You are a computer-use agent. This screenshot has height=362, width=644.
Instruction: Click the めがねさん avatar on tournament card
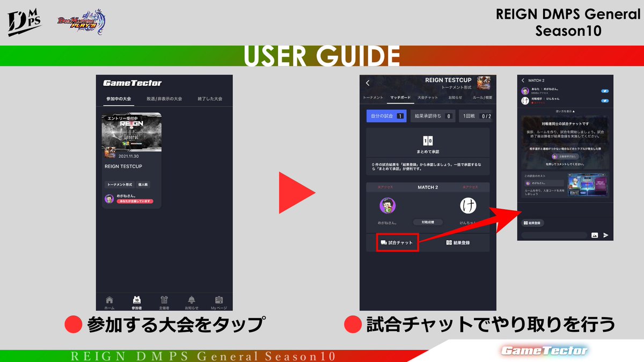coord(109,198)
